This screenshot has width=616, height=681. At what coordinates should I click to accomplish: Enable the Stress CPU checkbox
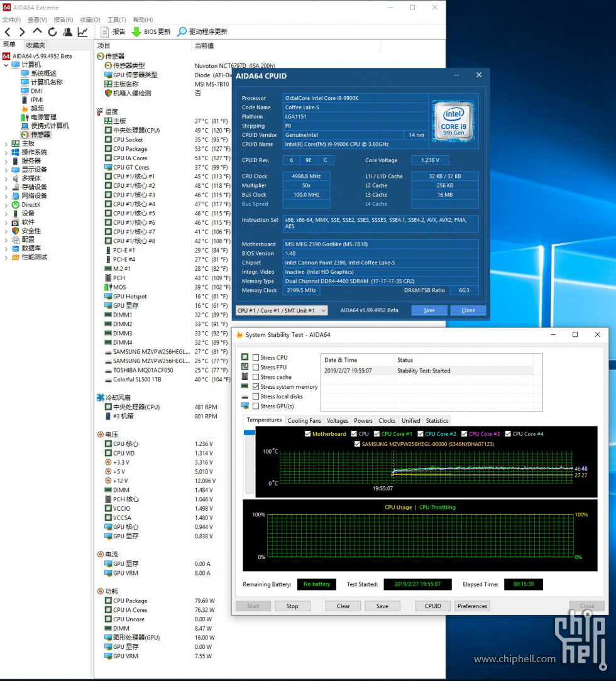point(256,357)
